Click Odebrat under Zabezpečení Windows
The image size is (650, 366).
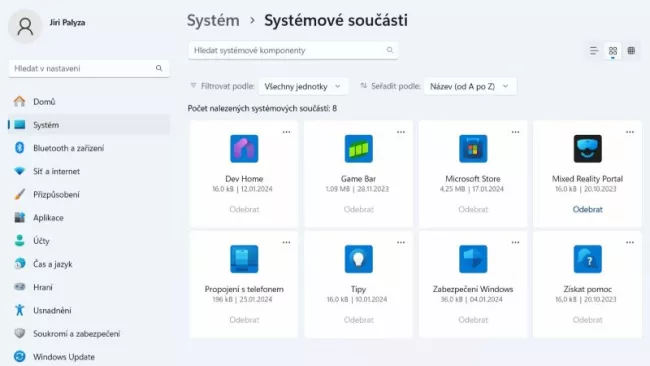(473, 320)
